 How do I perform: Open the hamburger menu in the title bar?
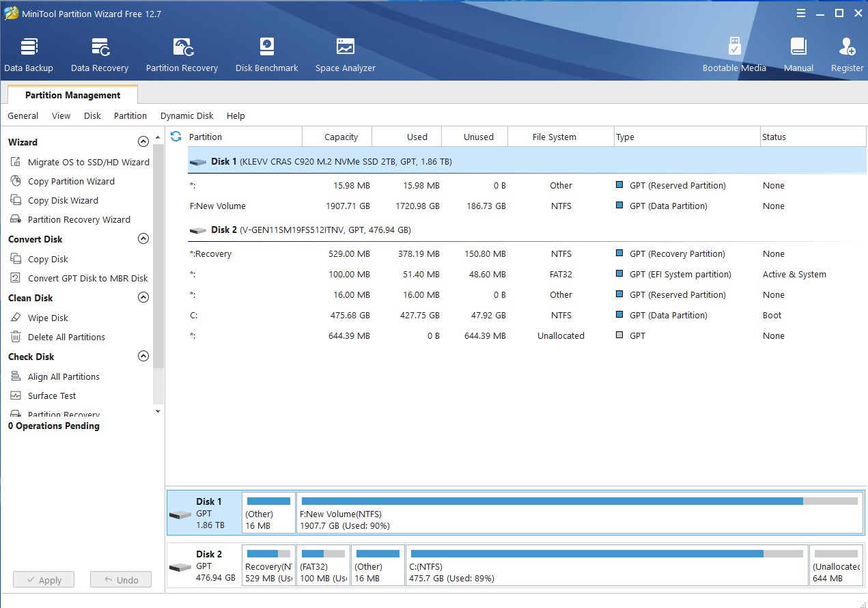pos(801,12)
